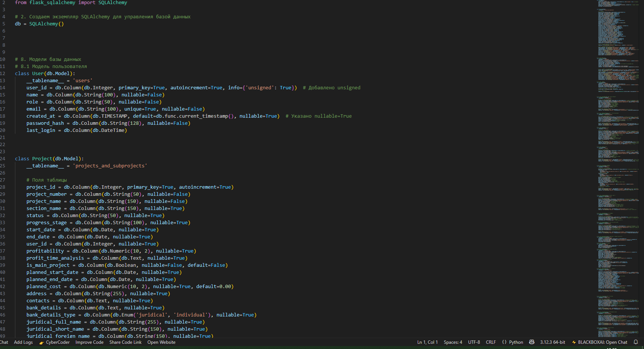Click the 'progress_stage' column definition
Image resolution: width=644 pixels, height=349 pixels.
click(108, 223)
